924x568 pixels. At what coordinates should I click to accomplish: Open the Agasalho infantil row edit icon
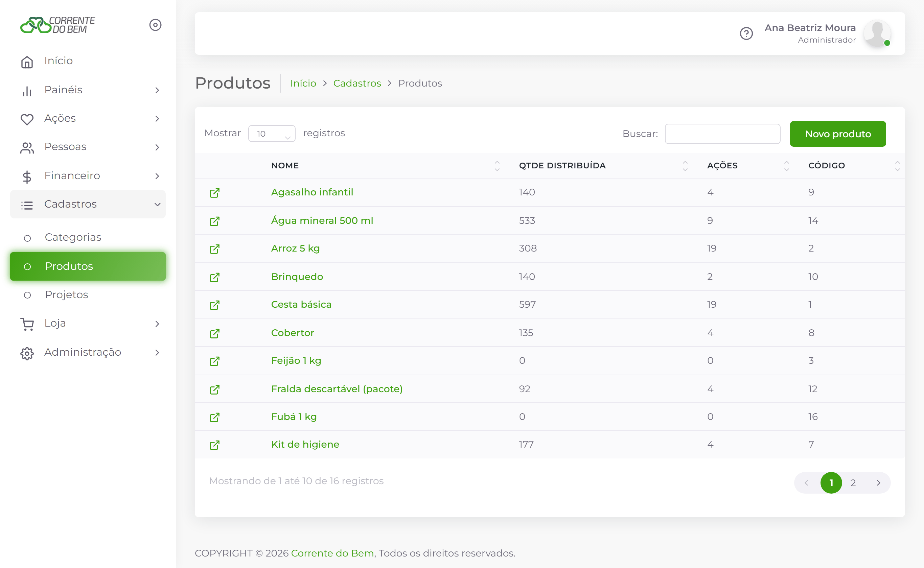[x=214, y=193]
